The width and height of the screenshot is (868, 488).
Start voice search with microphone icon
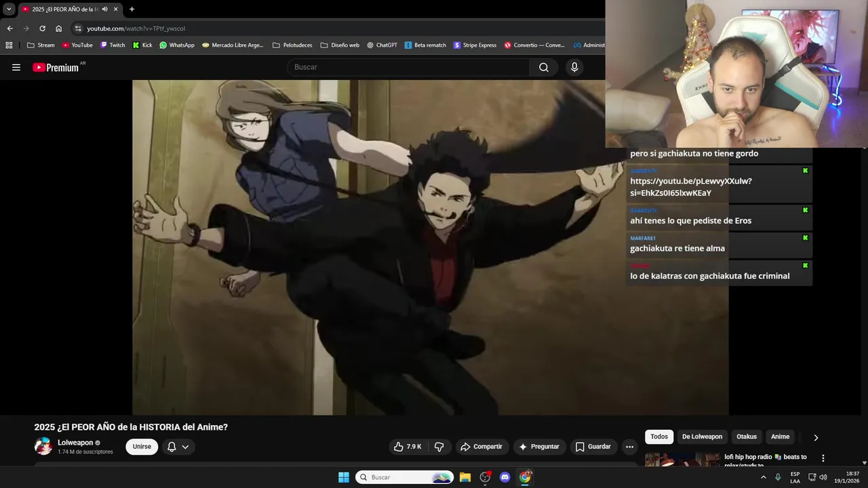[574, 67]
